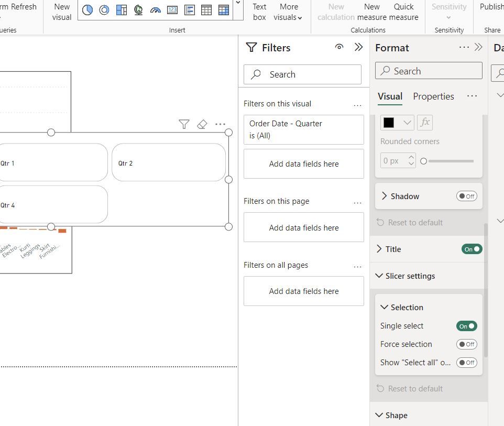
Task: Click the slicer's filter funnel icon
Action: pyautogui.click(x=184, y=124)
